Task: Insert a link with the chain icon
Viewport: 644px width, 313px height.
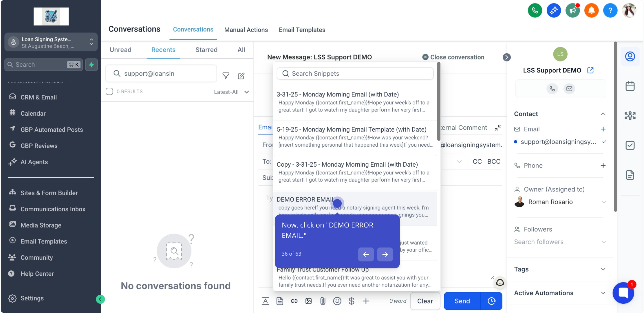Action: click(x=294, y=301)
